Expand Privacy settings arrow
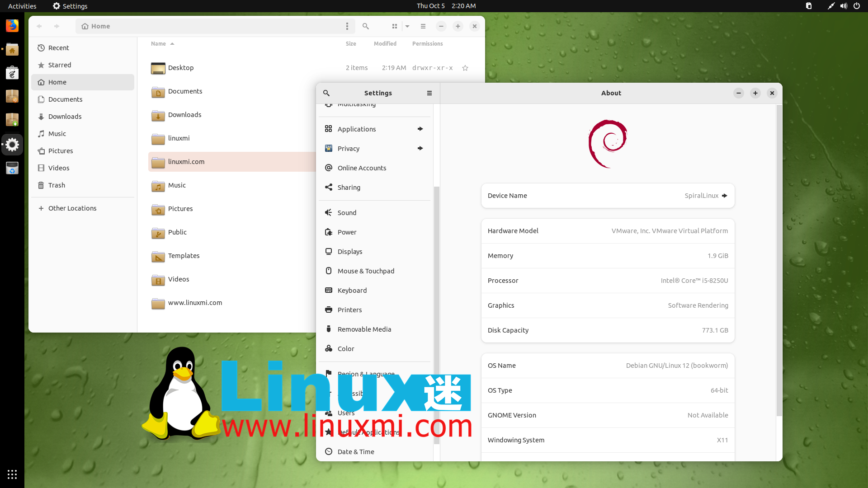868x488 pixels. coord(420,149)
